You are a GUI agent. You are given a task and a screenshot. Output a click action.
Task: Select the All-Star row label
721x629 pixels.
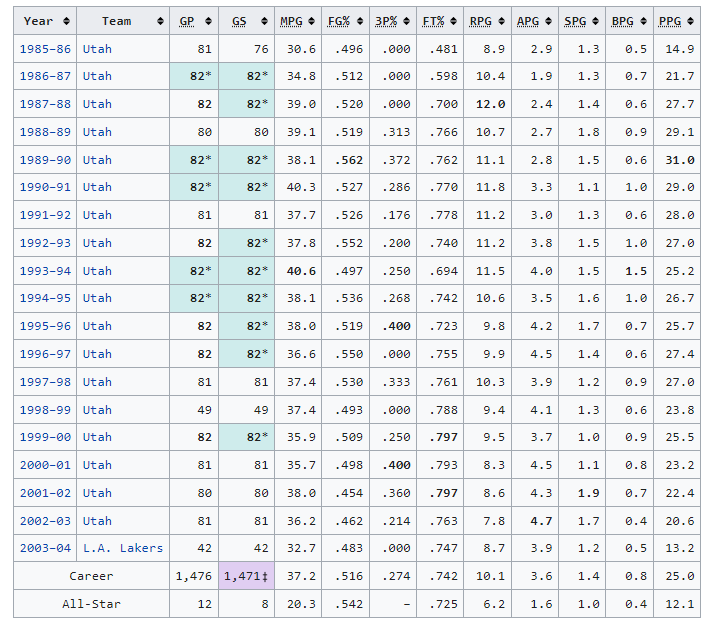tap(91, 604)
